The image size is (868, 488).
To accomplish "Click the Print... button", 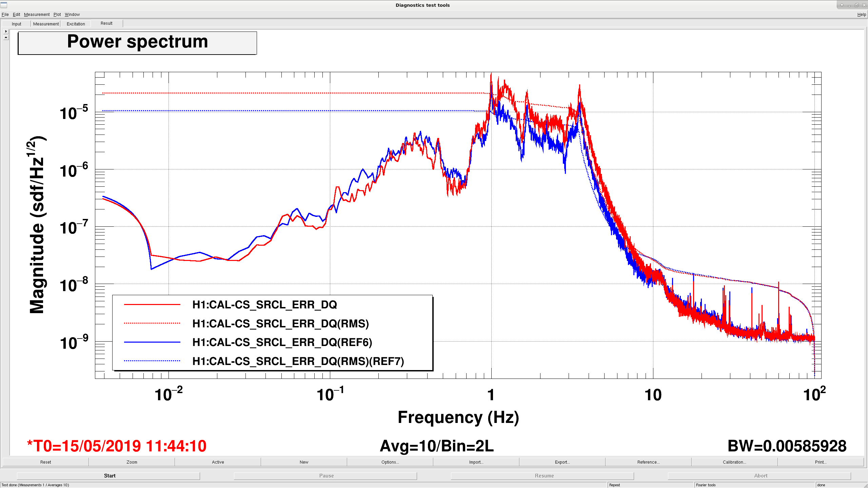I will click(x=821, y=462).
